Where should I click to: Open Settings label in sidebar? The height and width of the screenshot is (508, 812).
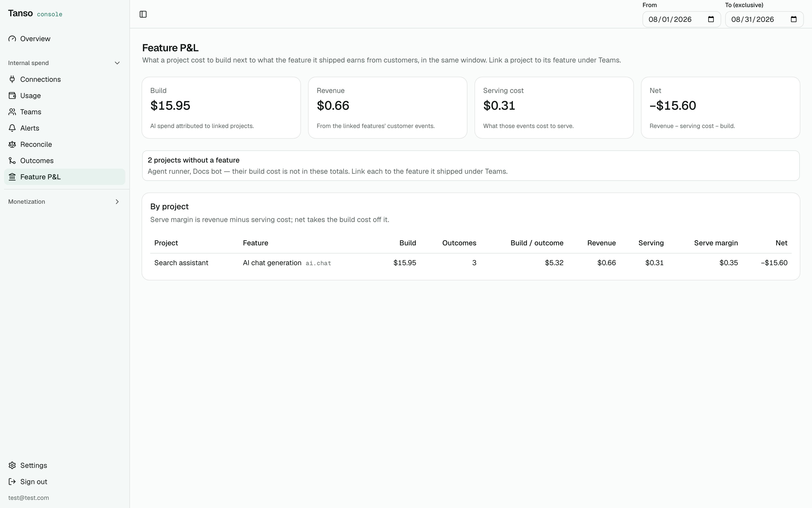click(x=33, y=465)
